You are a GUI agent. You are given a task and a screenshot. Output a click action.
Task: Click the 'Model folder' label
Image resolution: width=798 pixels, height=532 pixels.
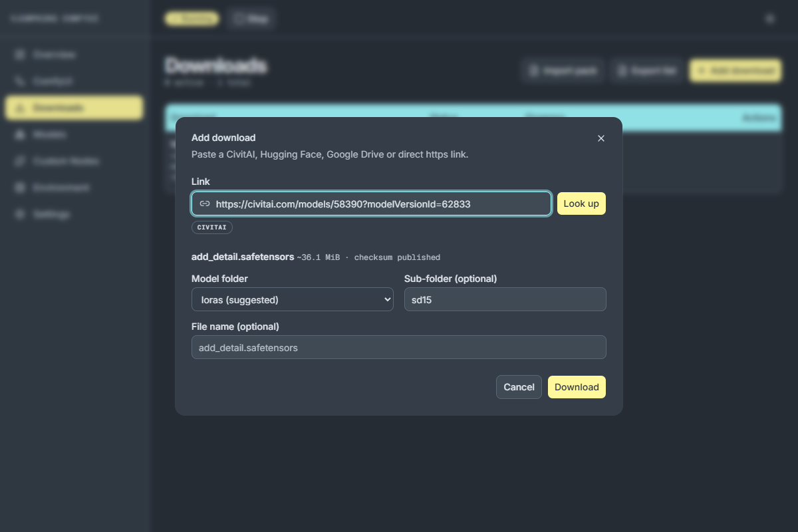click(220, 279)
